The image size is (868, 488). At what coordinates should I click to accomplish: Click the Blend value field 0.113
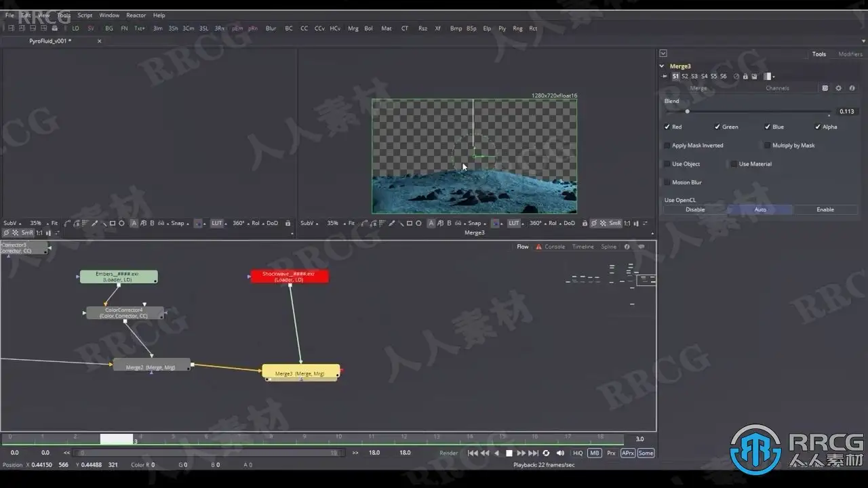click(x=846, y=111)
